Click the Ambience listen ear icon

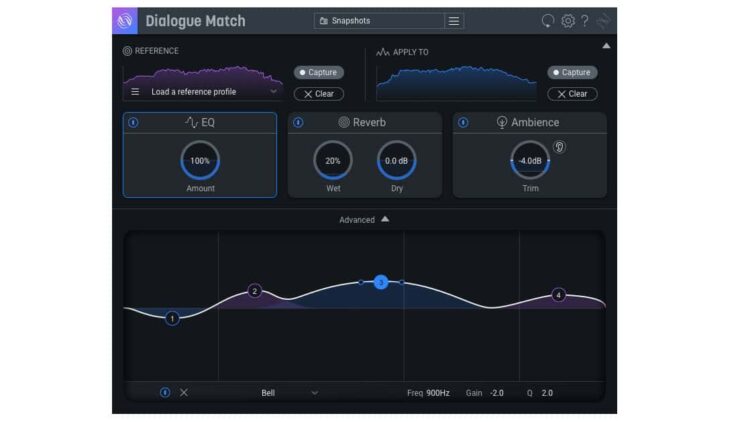pyautogui.click(x=559, y=146)
